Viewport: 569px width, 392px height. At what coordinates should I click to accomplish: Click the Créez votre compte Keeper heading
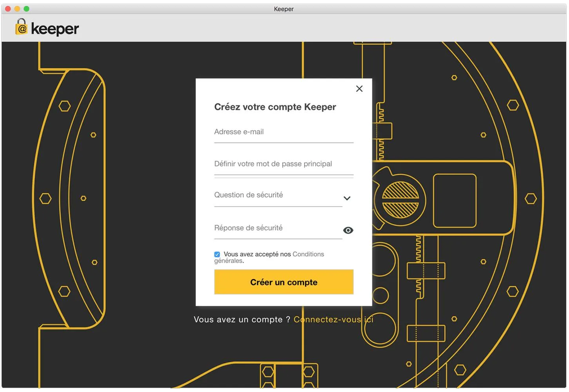pyautogui.click(x=275, y=107)
